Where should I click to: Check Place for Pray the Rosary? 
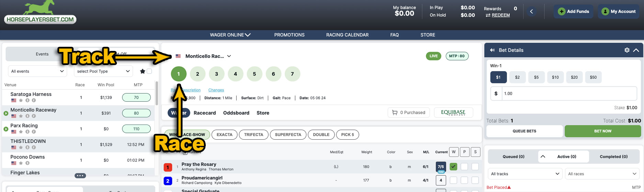[464, 167]
